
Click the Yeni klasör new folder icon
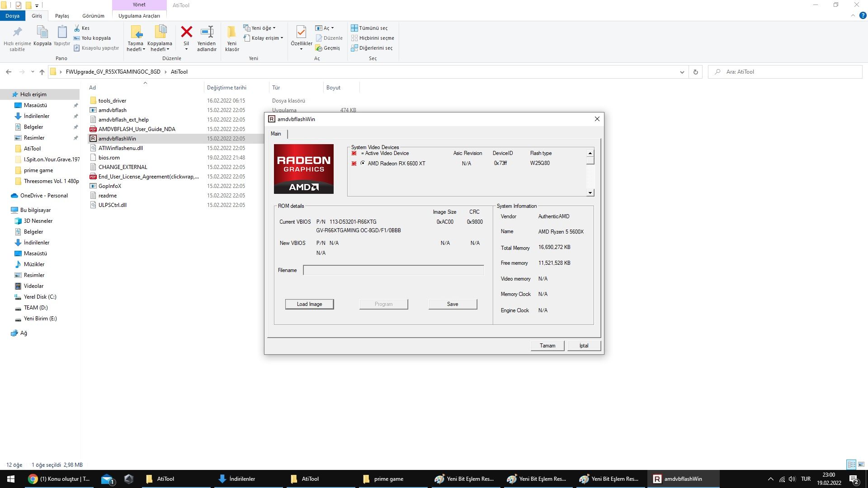231,32
